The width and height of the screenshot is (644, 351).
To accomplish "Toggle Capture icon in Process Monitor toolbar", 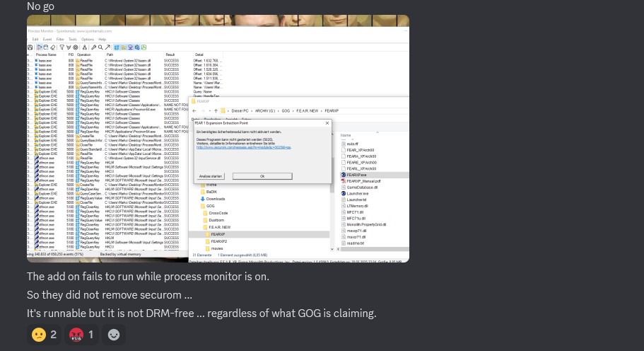I will [x=40, y=47].
